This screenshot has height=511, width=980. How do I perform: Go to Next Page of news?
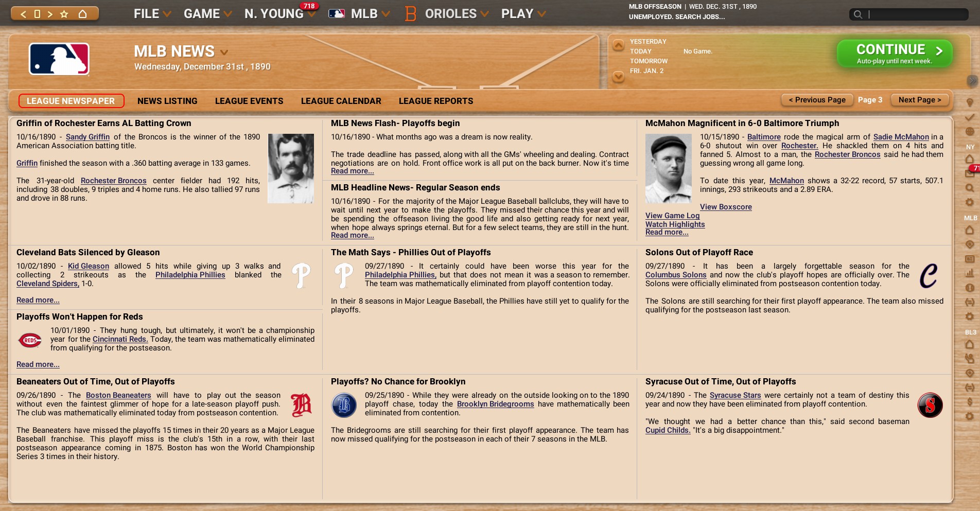pos(919,100)
